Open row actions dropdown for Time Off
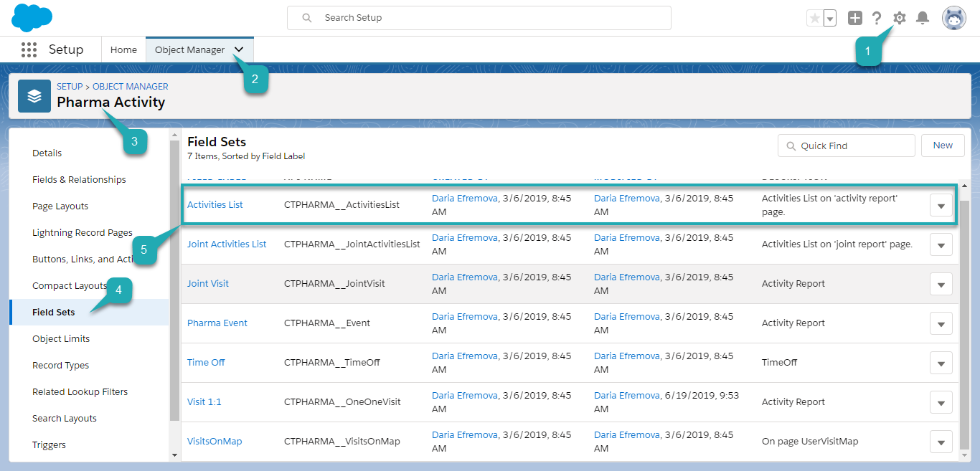 [941, 363]
